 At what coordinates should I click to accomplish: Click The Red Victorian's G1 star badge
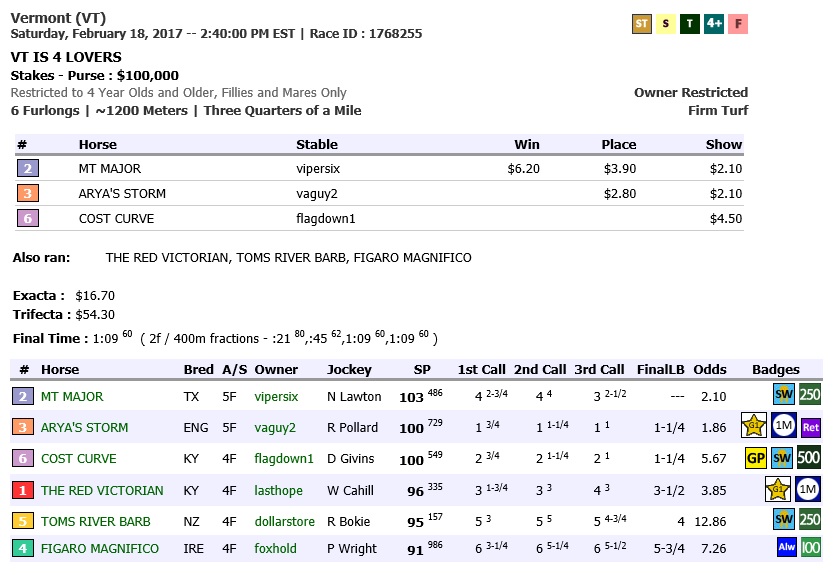[x=778, y=490]
